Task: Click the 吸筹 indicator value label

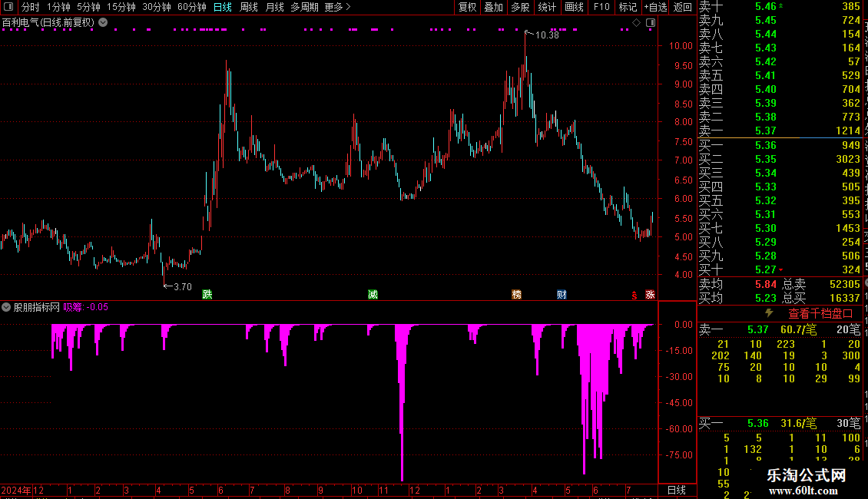Action: 86,307
